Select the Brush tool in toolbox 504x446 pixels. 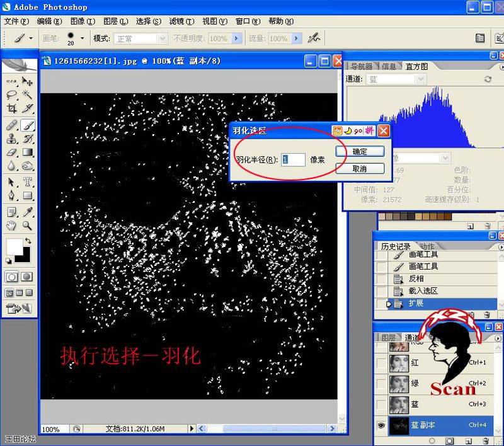click(x=27, y=125)
